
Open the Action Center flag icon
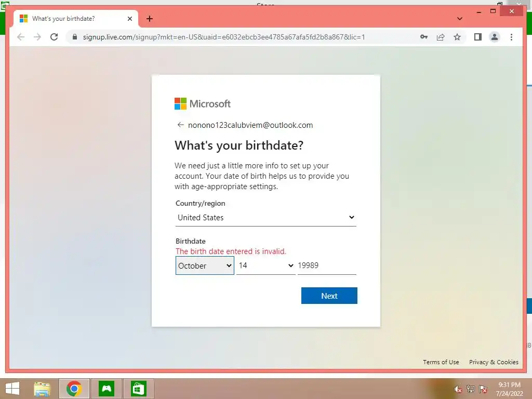[483, 389]
